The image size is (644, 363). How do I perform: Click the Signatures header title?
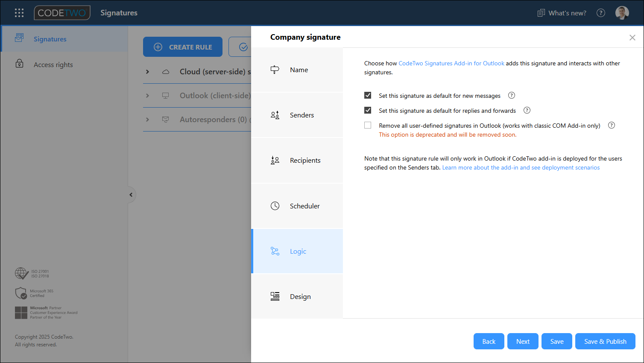pos(119,13)
